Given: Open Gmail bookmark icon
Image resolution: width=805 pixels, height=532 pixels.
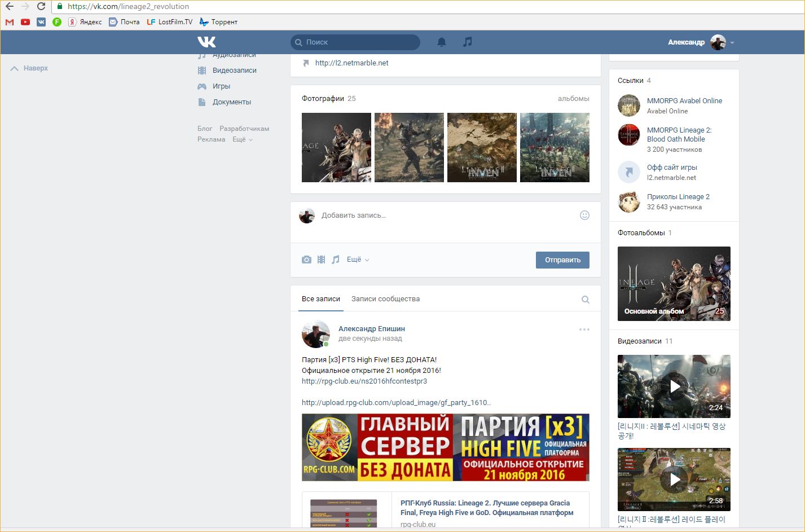Looking at the screenshot, I should click(9, 22).
